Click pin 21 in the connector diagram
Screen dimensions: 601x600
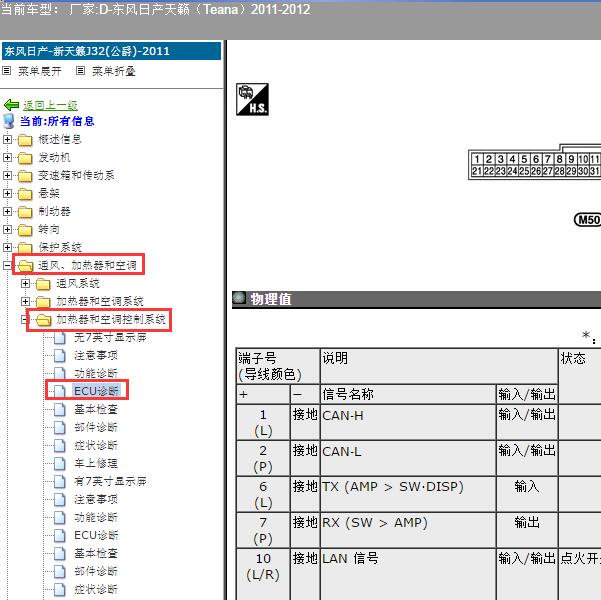coord(477,171)
